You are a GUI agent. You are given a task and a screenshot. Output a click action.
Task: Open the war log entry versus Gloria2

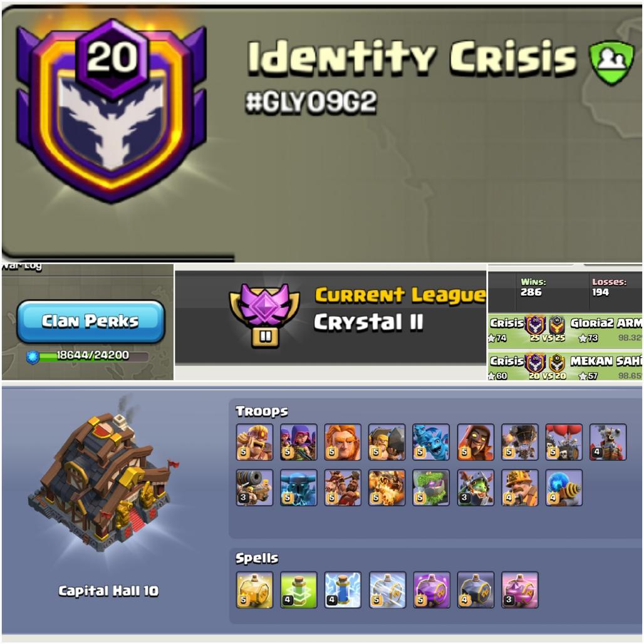[564, 329]
